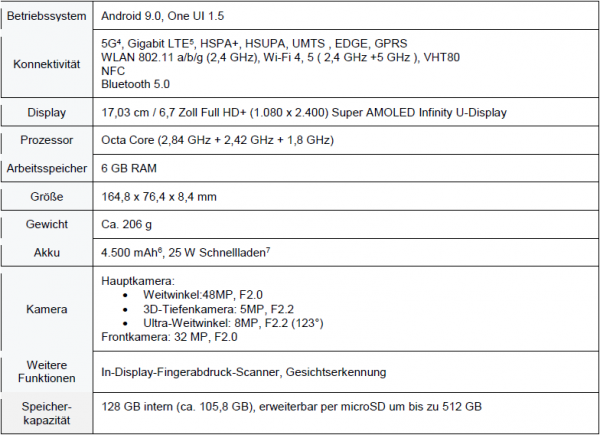Click the Bluetooth 5.0 text

coord(135,84)
